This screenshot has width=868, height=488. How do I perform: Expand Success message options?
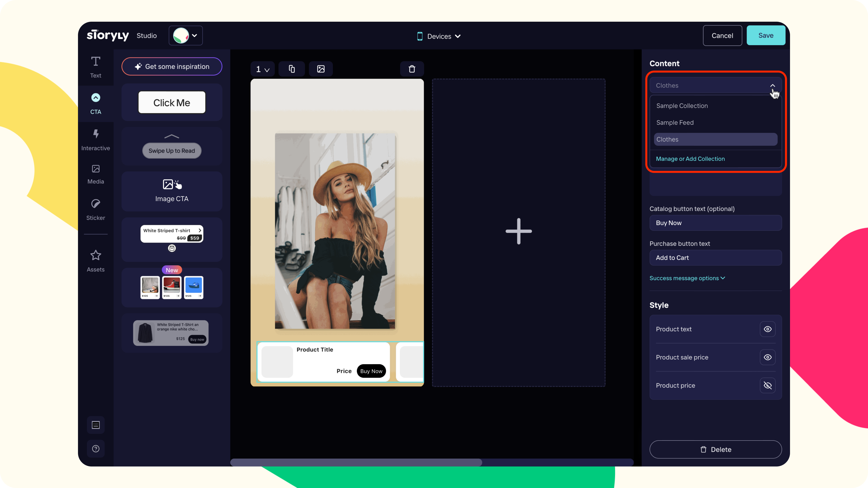click(x=687, y=278)
